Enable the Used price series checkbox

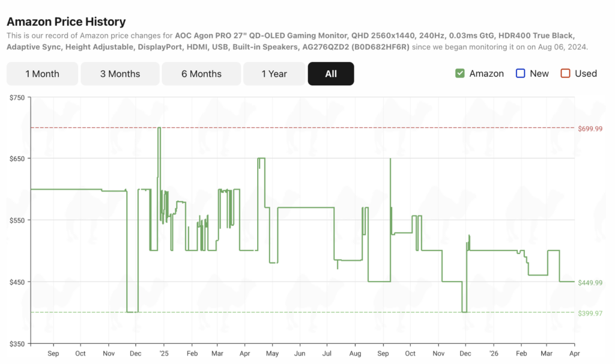[x=565, y=73]
